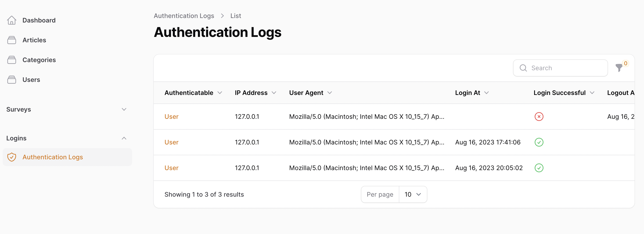644x234 pixels.
Task: Click the Dashboard home icon
Action: click(x=11, y=20)
